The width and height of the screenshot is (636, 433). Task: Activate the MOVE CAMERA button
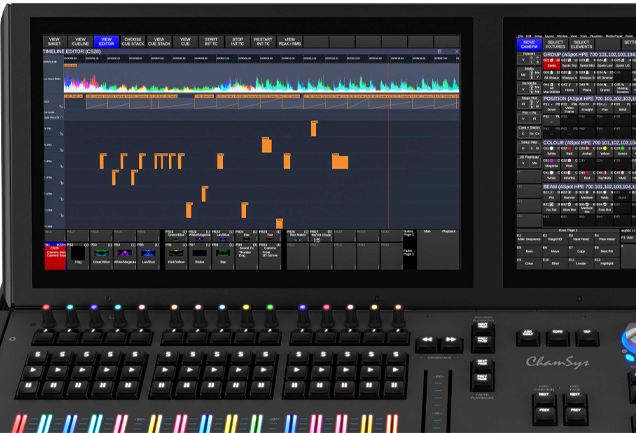[528, 43]
